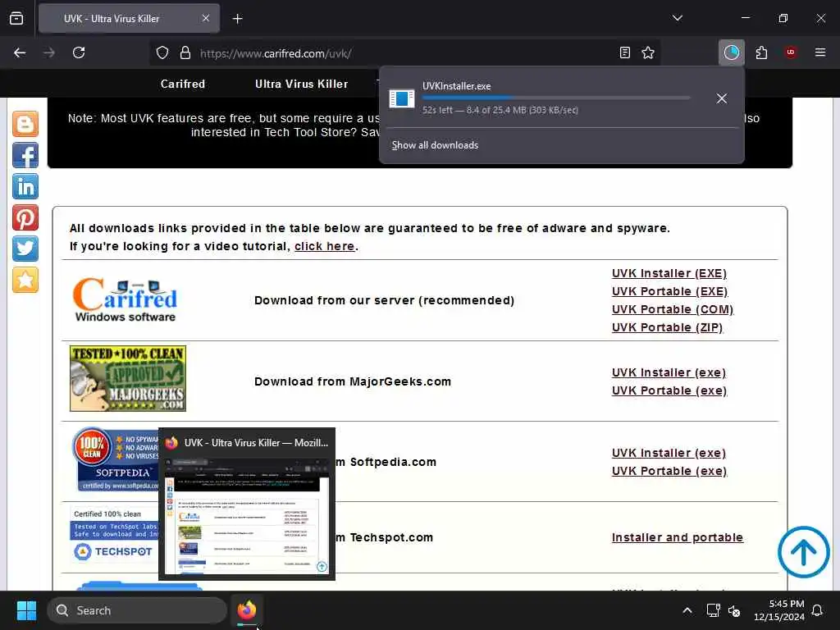840x630 pixels.
Task: Follow the video tutorial 'click here' link
Action: [x=325, y=246]
